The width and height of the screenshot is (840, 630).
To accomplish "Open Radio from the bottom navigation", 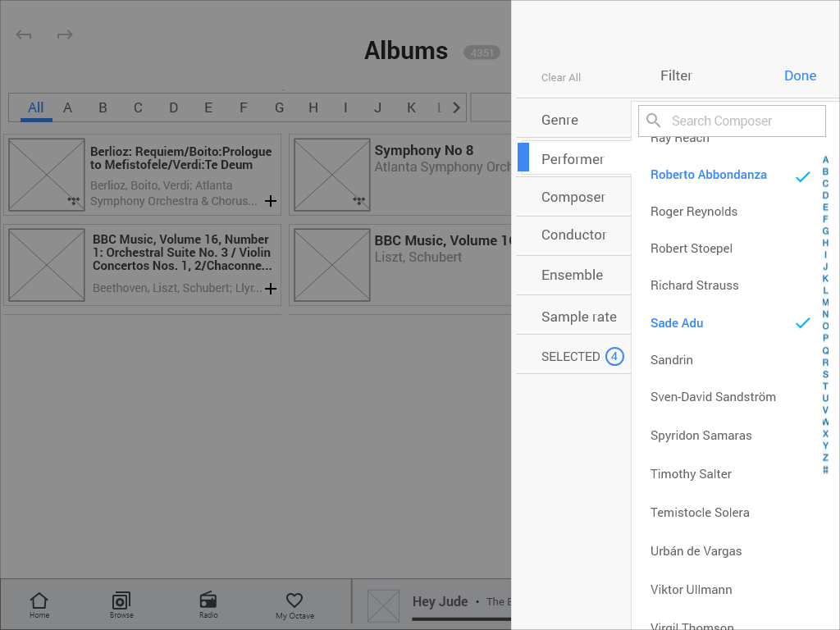I will (x=208, y=603).
